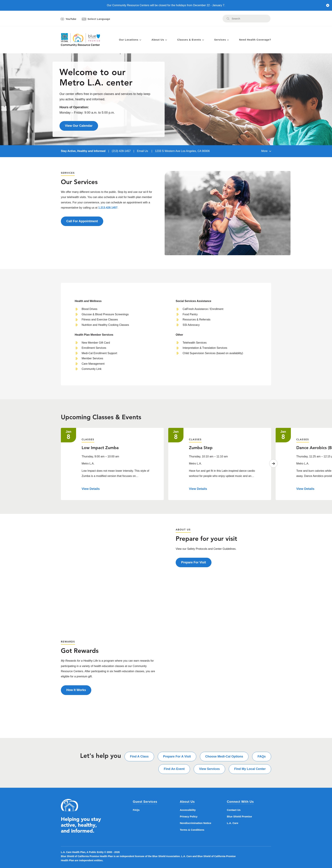Expand the More option in blue bar
332x868 pixels.
[266, 151]
